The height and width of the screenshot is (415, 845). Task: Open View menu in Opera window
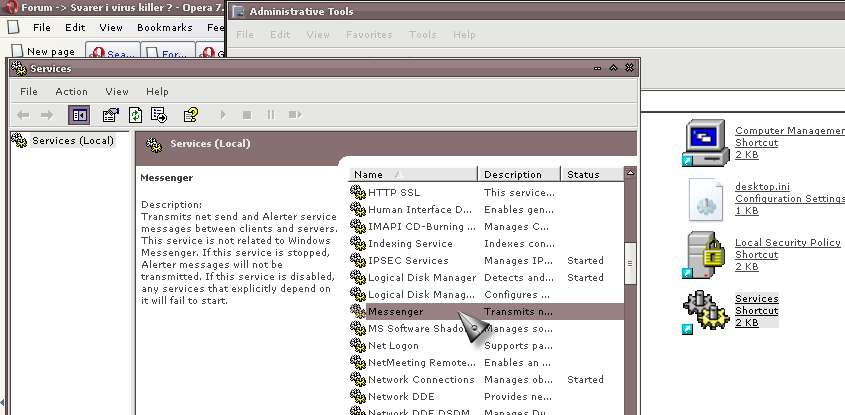click(111, 27)
